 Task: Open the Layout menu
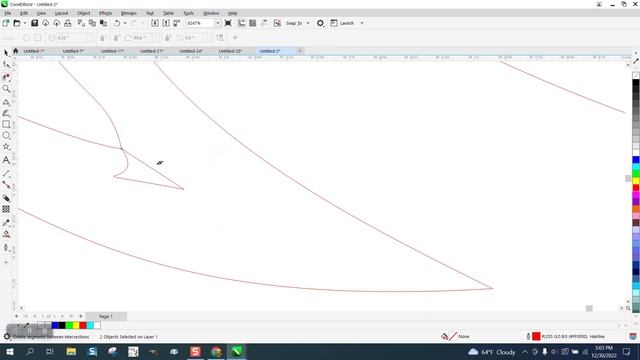[x=61, y=13]
